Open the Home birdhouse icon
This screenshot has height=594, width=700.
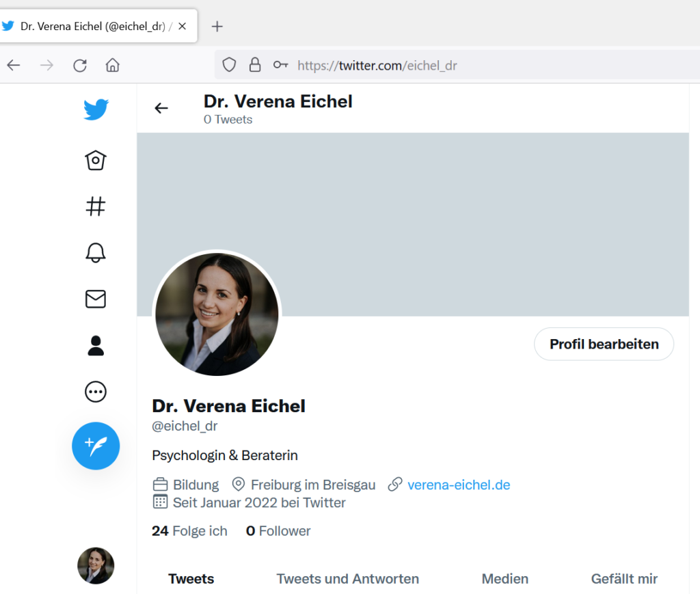tap(96, 160)
